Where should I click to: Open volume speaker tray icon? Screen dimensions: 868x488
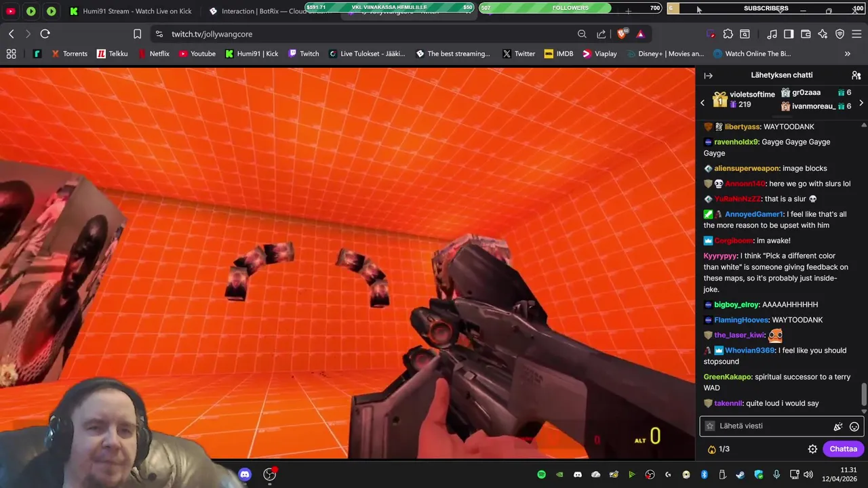point(808,474)
